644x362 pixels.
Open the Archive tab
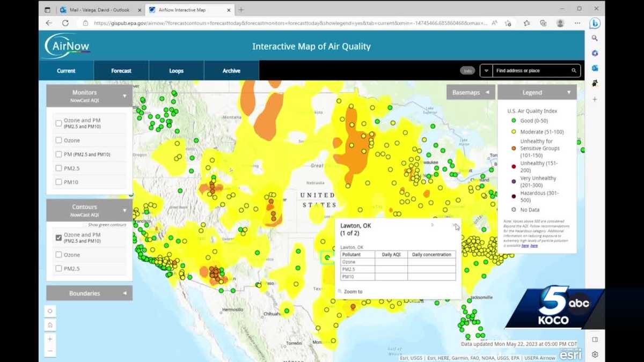[x=231, y=70]
